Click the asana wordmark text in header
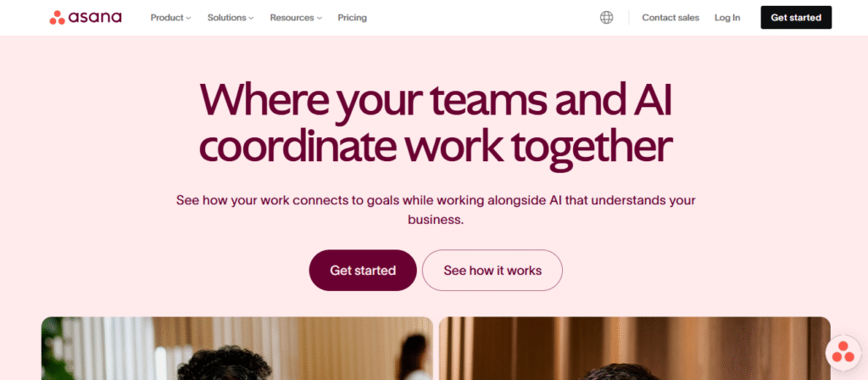868x380 pixels. pyautogui.click(x=97, y=18)
